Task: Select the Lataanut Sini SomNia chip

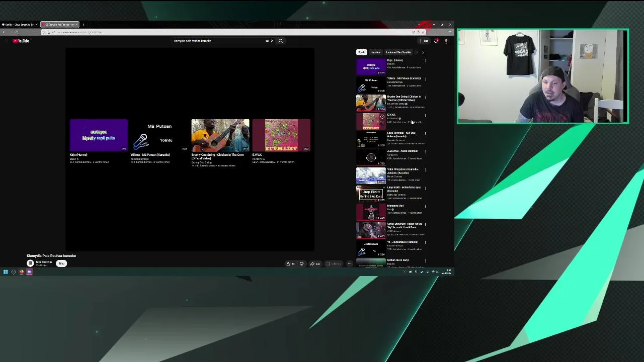Action: tap(398, 52)
